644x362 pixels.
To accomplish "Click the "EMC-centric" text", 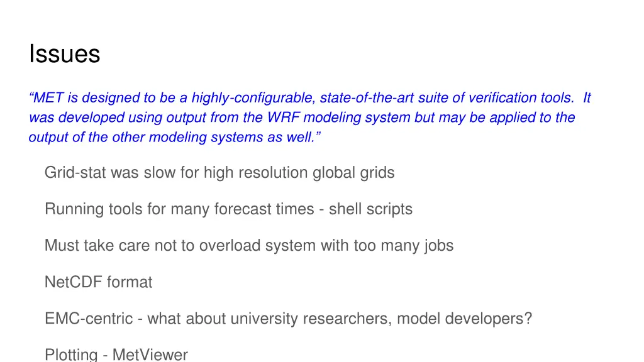I will click(x=89, y=319).
